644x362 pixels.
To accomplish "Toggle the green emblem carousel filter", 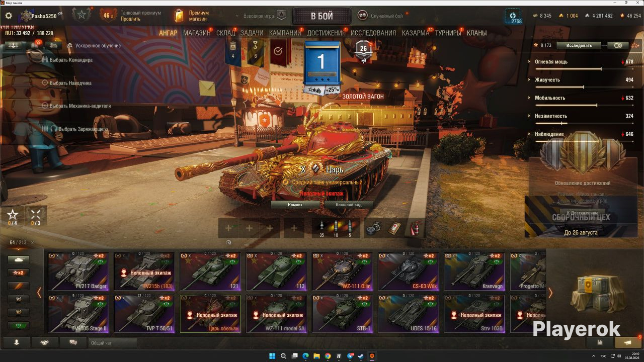I will coord(18,325).
